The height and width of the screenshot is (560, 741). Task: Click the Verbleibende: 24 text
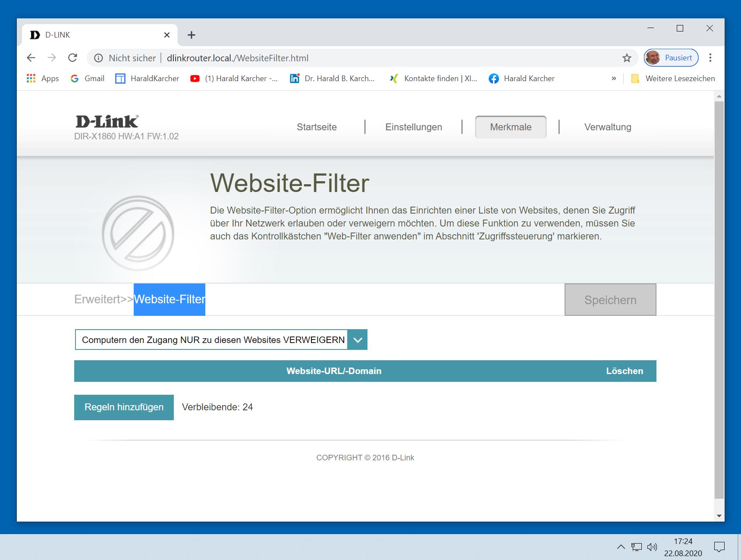point(217,407)
